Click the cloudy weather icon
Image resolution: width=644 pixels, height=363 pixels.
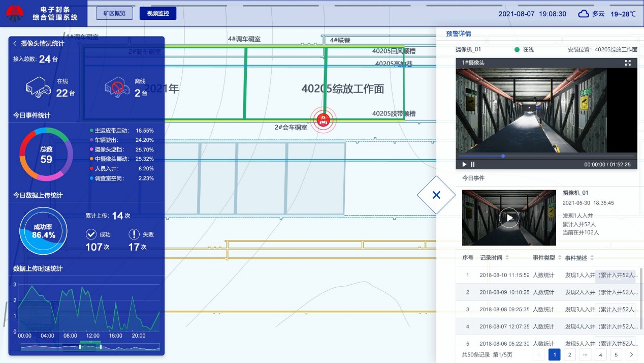pyautogui.click(x=584, y=14)
